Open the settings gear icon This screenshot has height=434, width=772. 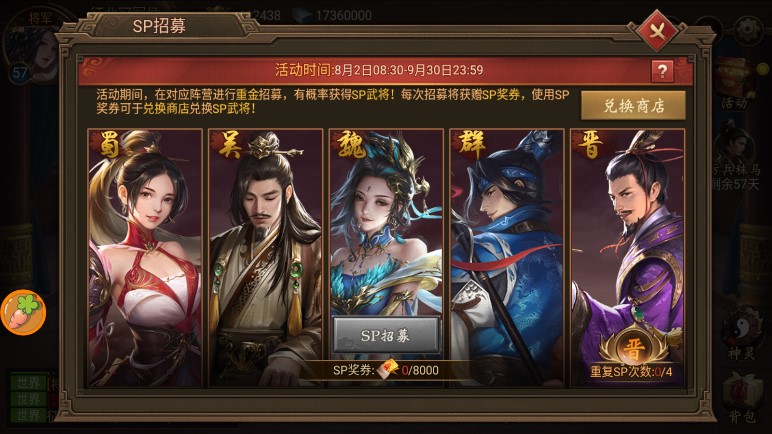747,30
